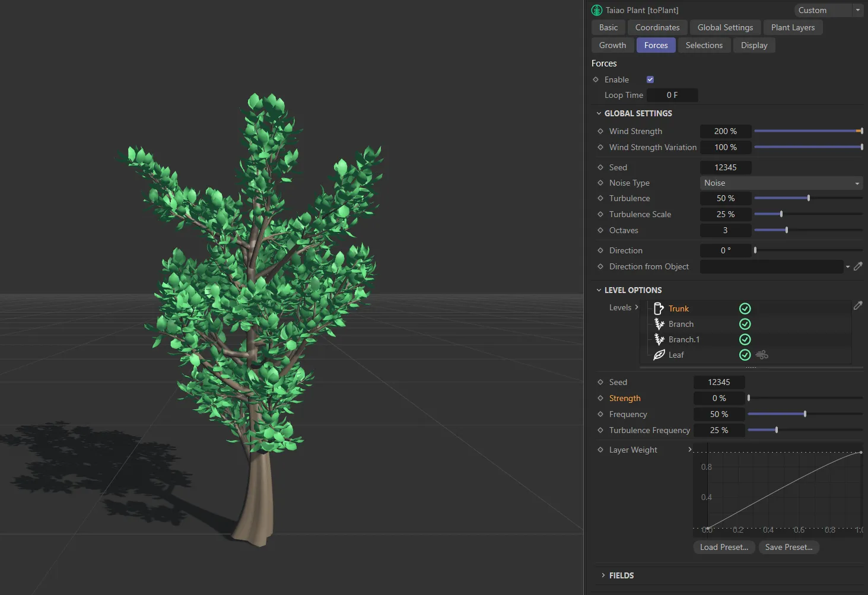Open the Noise Type dropdown
This screenshot has height=595, width=868.
click(x=781, y=183)
